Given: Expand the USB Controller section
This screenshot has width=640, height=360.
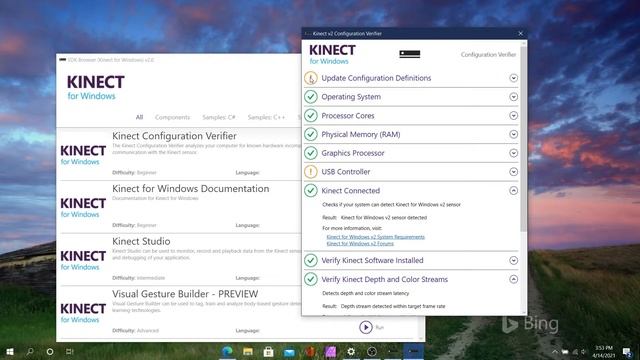Looking at the screenshot, I should click(514, 172).
